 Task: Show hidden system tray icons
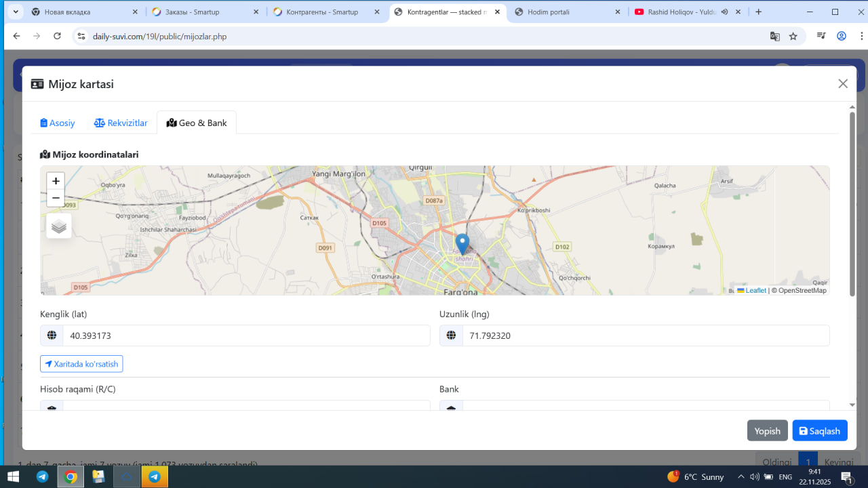[x=741, y=476]
